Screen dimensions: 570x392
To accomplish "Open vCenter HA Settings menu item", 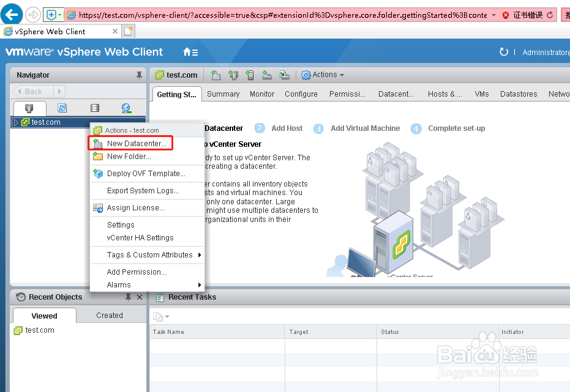I will point(147,238).
